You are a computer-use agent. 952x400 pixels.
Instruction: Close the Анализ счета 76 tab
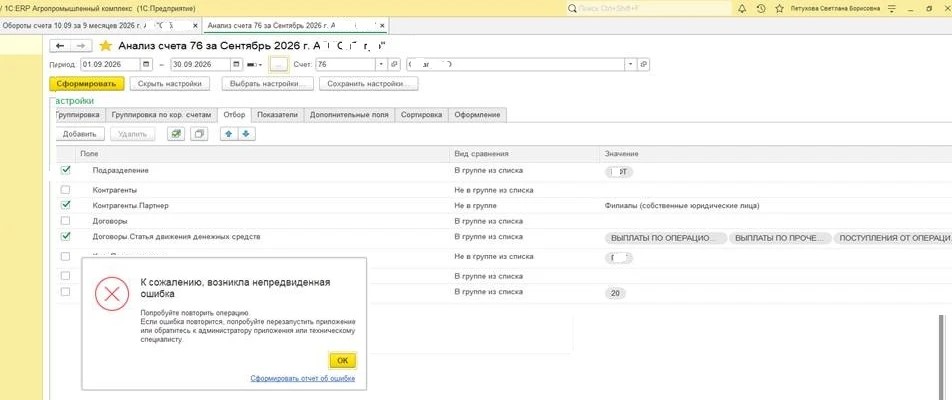(x=383, y=25)
